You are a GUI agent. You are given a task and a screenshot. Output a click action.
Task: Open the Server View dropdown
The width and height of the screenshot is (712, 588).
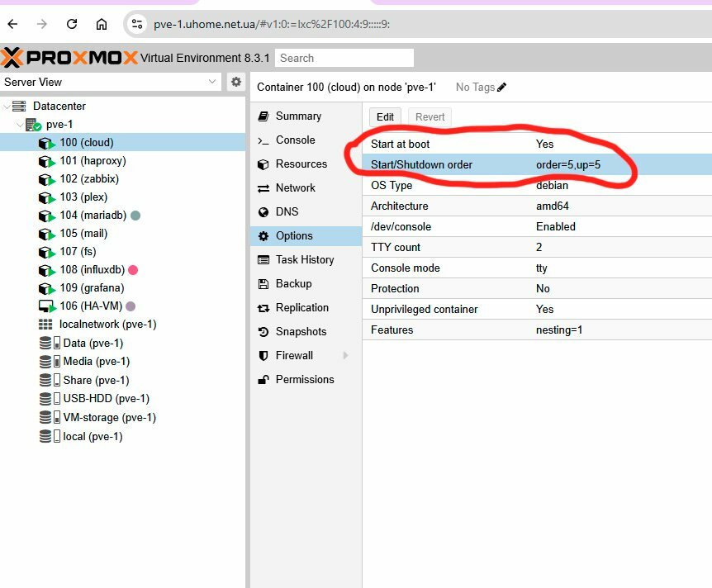pyautogui.click(x=111, y=83)
